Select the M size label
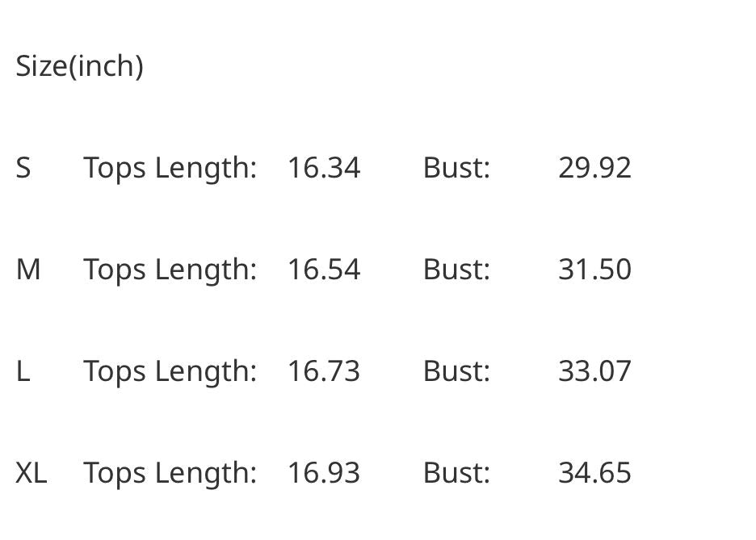The image size is (756, 540). point(28,270)
